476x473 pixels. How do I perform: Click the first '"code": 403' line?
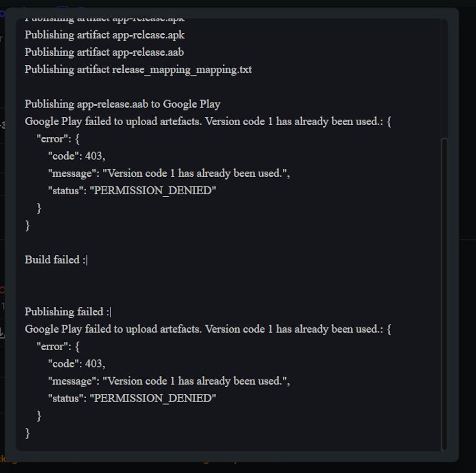76,156
